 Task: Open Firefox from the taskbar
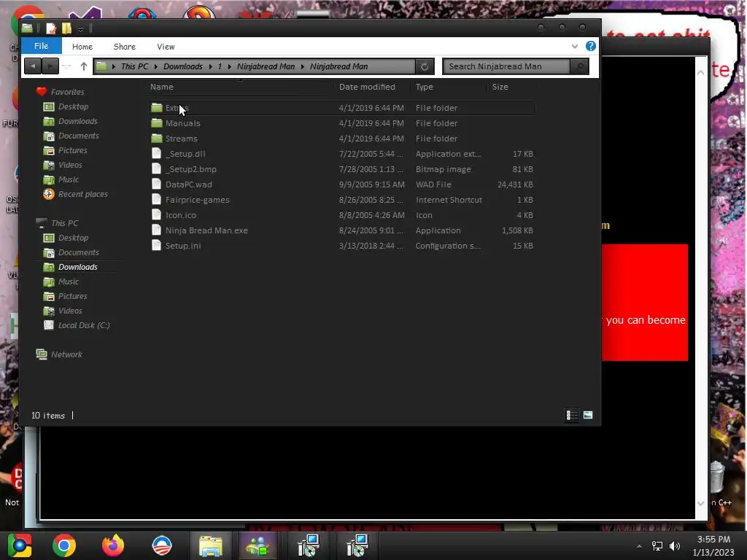coord(113,545)
